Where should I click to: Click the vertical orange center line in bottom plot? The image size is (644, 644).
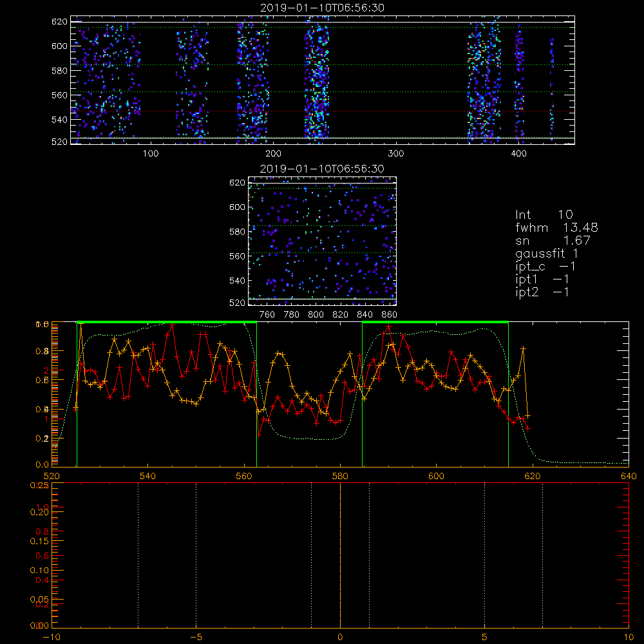point(340,555)
